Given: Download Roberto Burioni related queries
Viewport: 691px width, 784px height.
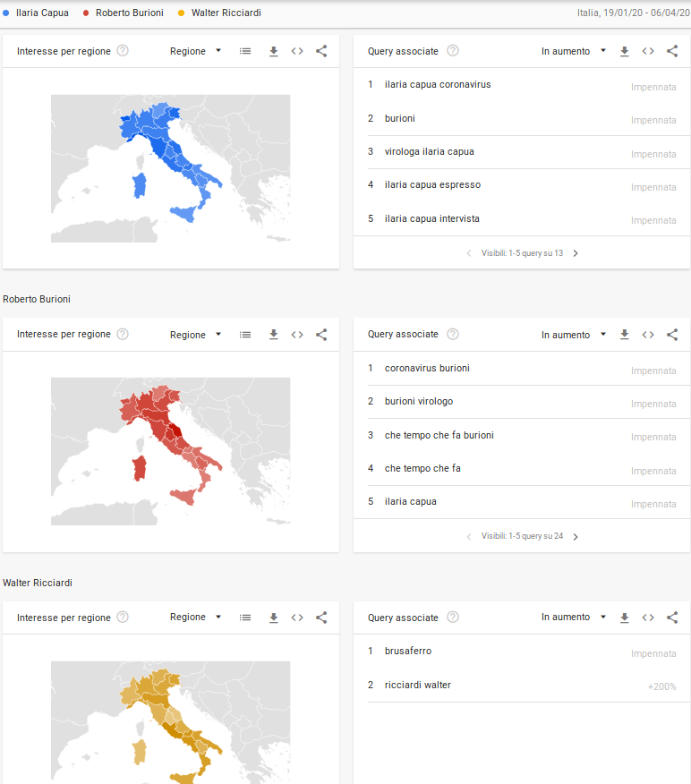Looking at the screenshot, I should click(625, 335).
